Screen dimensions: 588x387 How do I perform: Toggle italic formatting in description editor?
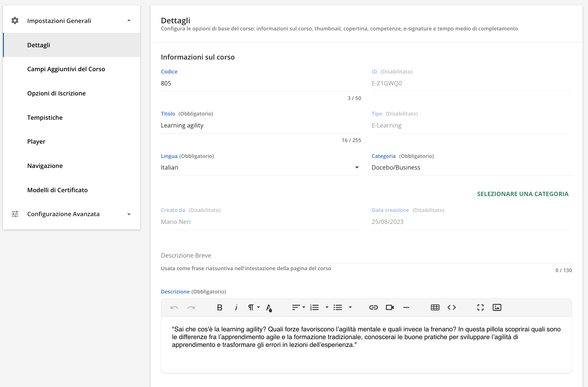click(x=236, y=307)
